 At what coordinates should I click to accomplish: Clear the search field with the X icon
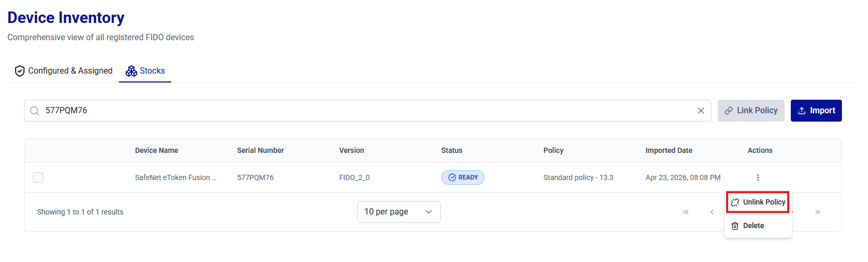coord(701,111)
